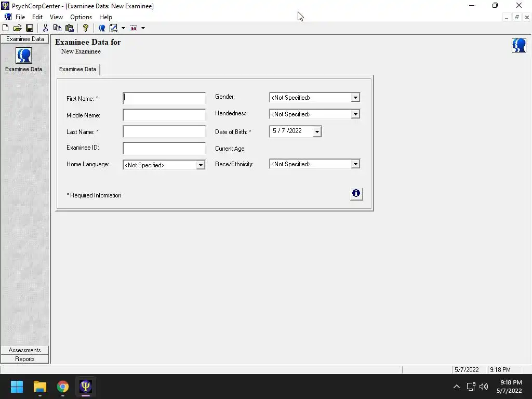Open an existing file via folder icon
This screenshot has width=532, height=399.
(x=17, y=28)
